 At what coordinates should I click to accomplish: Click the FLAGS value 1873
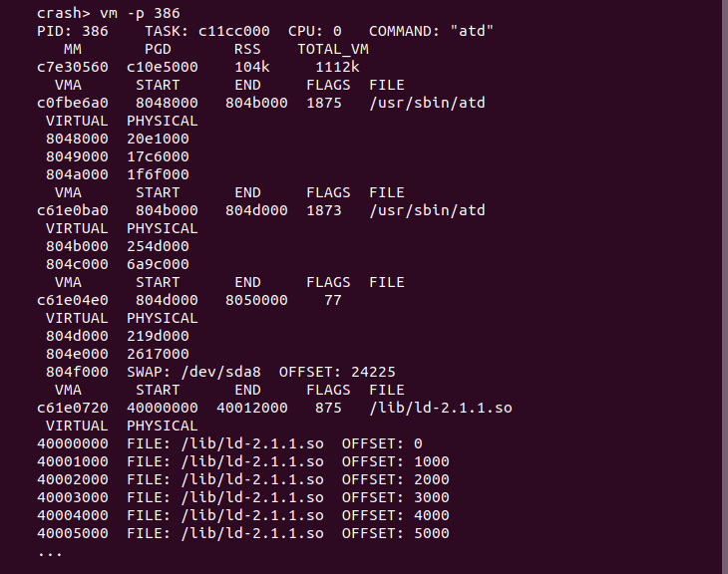323,210
